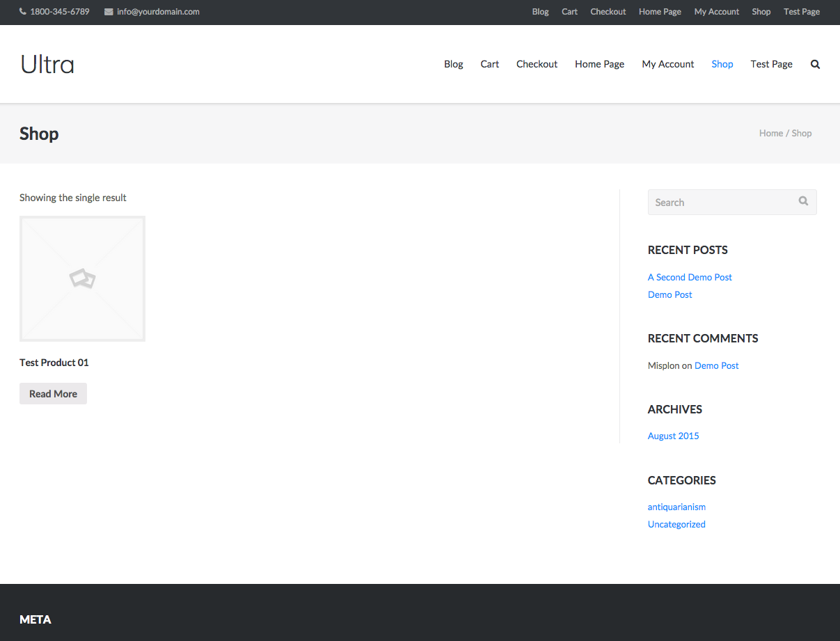Browse the antiquarianism category
The width and height of the screenshot is (840, 641).
tap(676, 507)
